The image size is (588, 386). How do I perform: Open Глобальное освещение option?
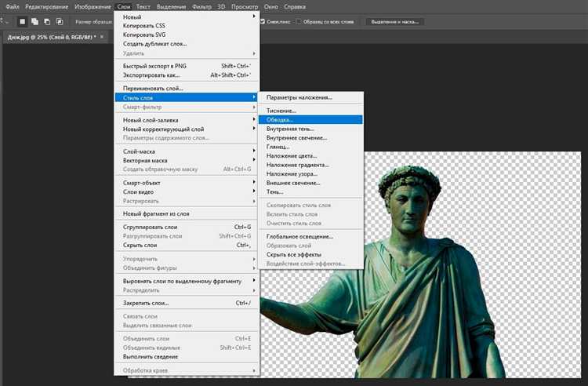[310, 236]
